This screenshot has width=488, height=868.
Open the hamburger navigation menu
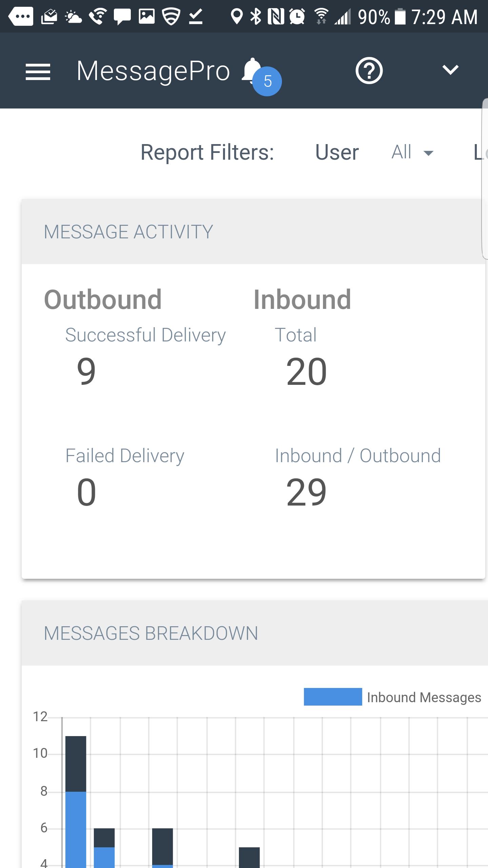[38, 72]
